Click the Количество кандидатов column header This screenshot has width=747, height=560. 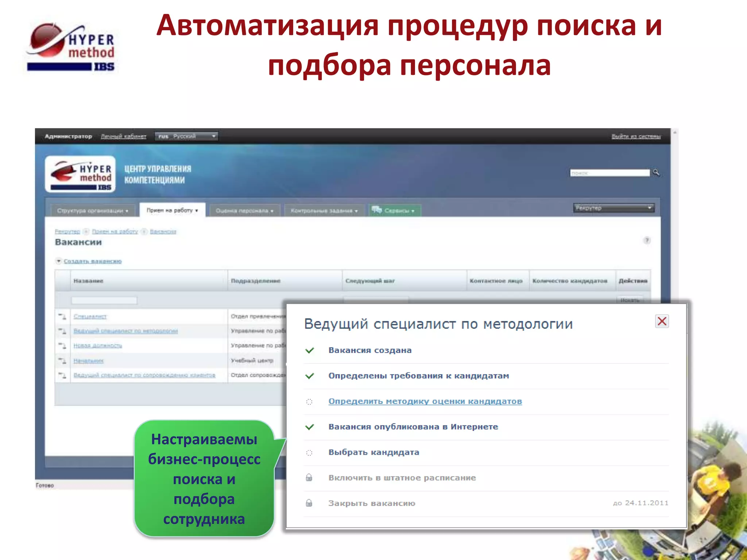[x=572, y=281]
